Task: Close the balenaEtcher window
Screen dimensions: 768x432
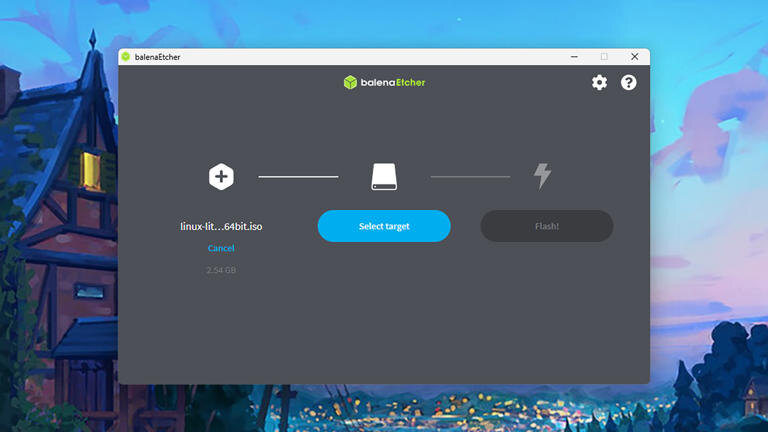Action: point(634,57)
